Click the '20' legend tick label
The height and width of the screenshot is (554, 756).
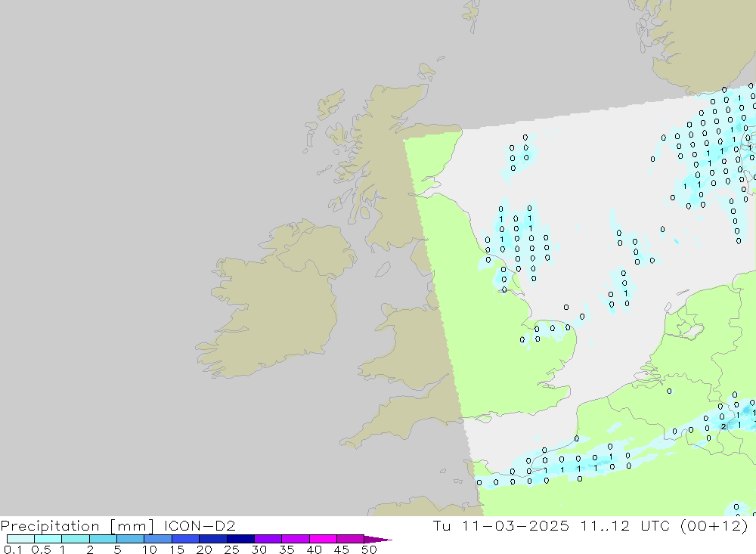204,549
